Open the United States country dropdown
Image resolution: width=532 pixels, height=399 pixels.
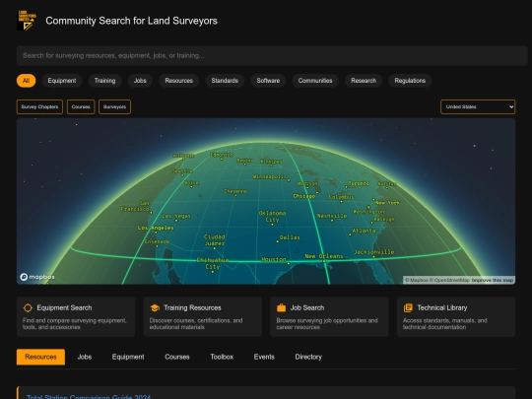(478, 106)
